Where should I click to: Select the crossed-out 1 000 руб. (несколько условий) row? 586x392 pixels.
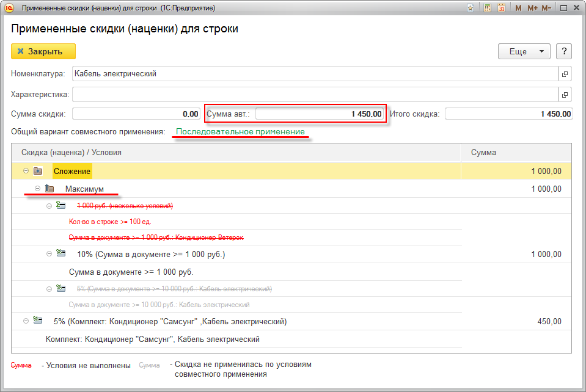coord(125,206)
